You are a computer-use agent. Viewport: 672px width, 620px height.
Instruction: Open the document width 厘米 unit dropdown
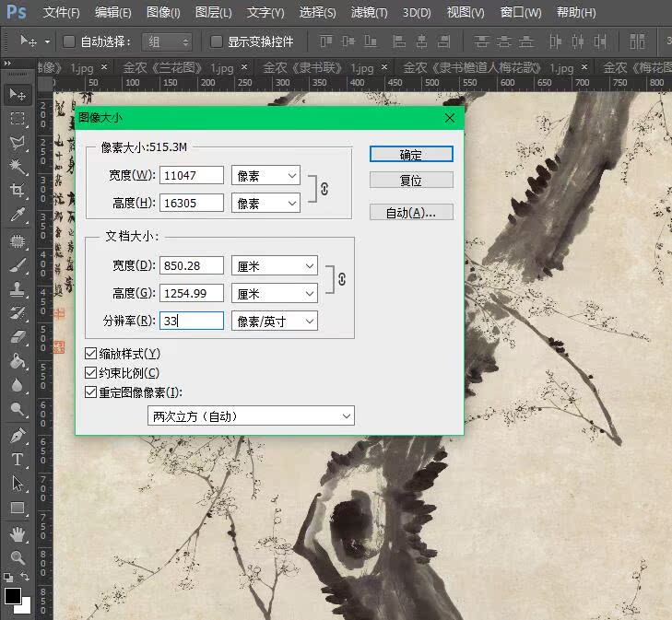pos(275,266)
